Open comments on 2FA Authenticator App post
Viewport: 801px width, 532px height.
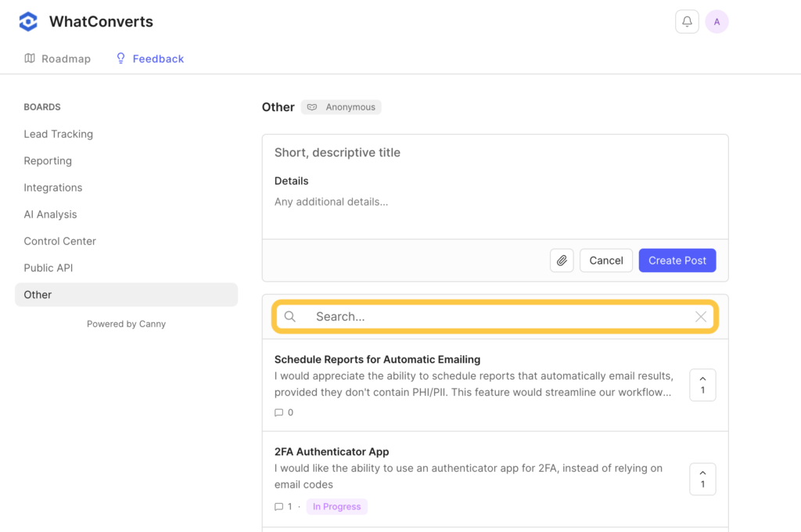click(x=279, y=506)
